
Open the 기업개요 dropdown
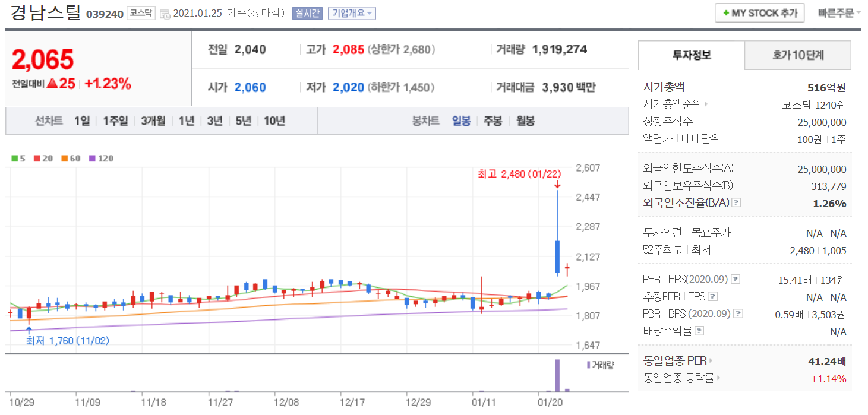[x=352, y=13]
